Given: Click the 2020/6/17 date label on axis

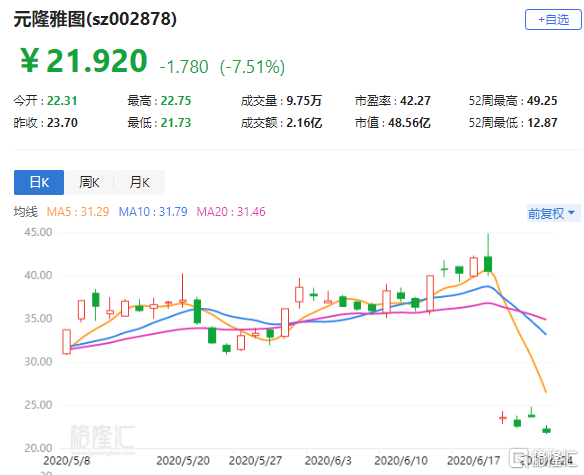Looking at the screenshot, I should coord(473,461).
